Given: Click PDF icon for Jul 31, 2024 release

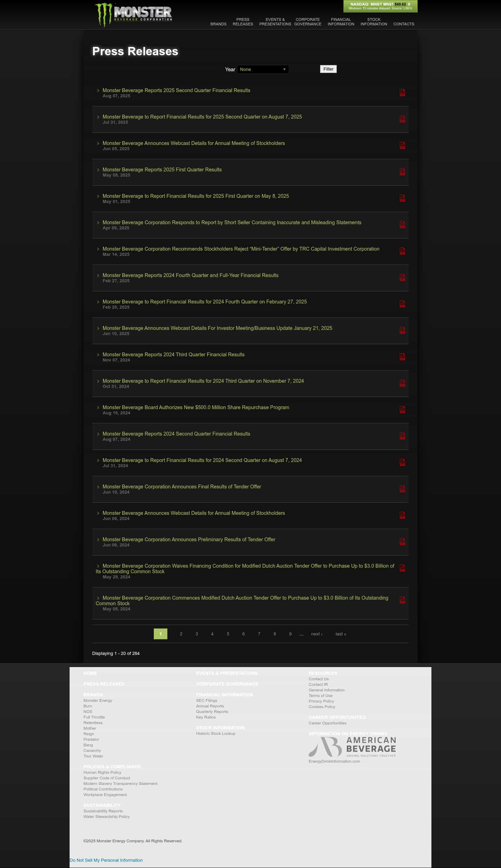Looking at the screenshot, I should pos(402,462).
